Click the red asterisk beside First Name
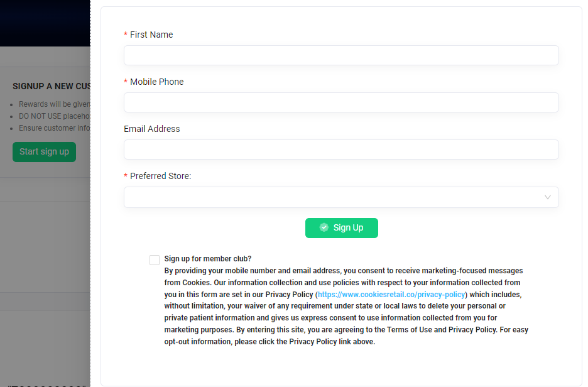The width and height of the screenshot is (588, 387). pos(126,35)
